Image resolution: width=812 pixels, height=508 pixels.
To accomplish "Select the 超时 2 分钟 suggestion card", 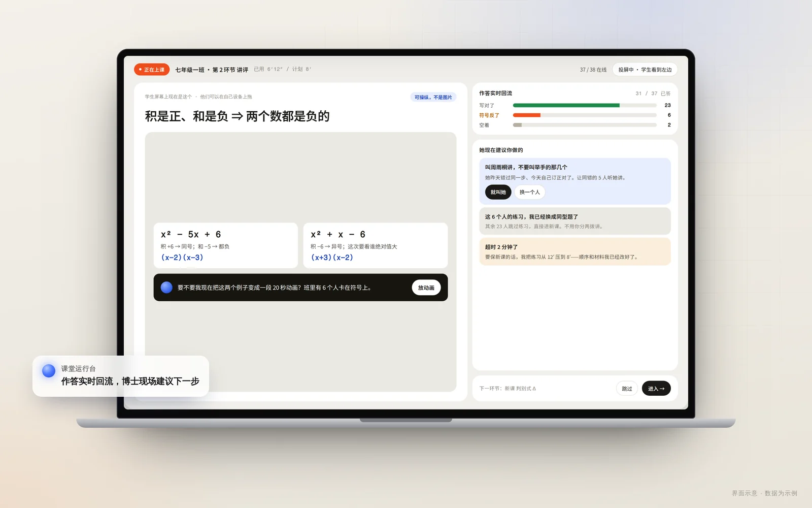I will click(574, 251).
